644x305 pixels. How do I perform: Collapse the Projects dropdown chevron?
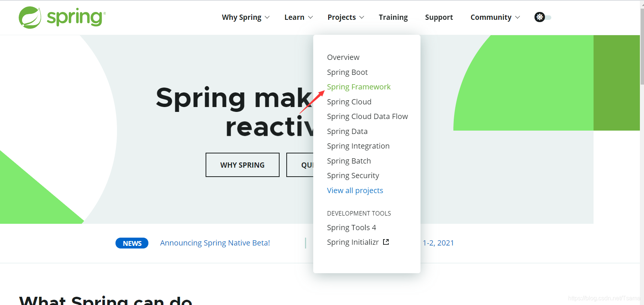[x=362, y=18]
